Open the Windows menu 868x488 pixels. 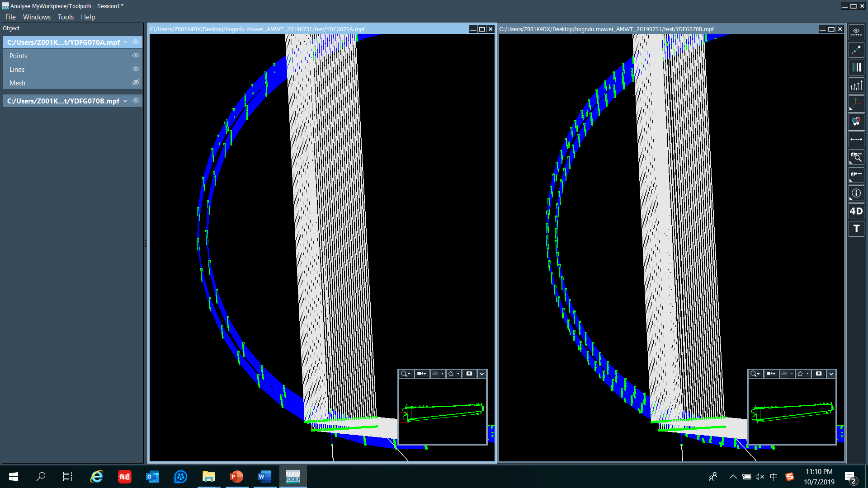click(x=37, y=17)
